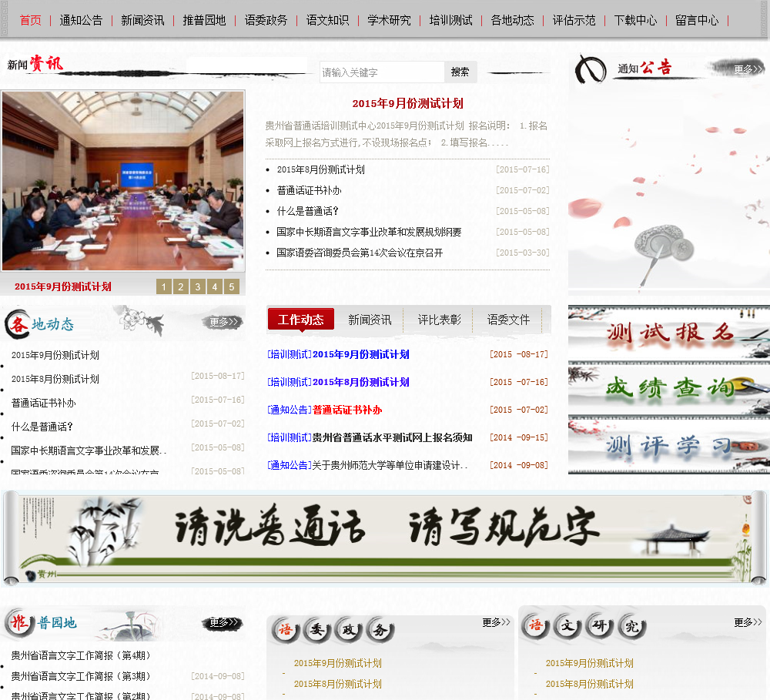
Task: Click the 成绩查询 banner
Action: coord(669,389)
